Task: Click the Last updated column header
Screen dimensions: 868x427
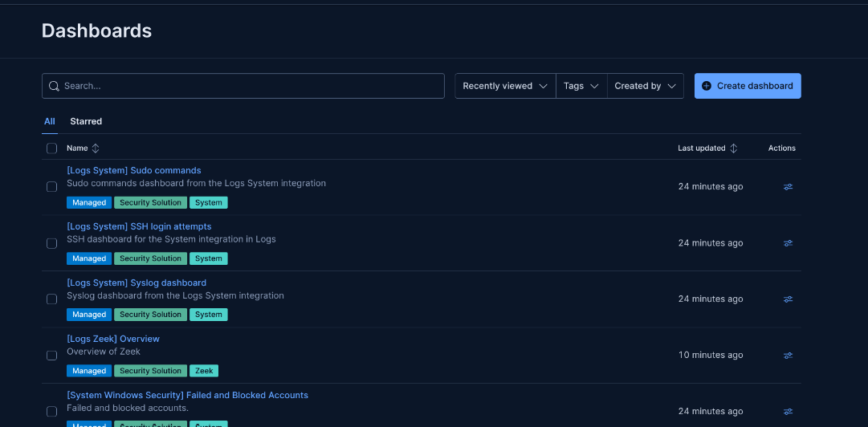Action: [701, 148]
